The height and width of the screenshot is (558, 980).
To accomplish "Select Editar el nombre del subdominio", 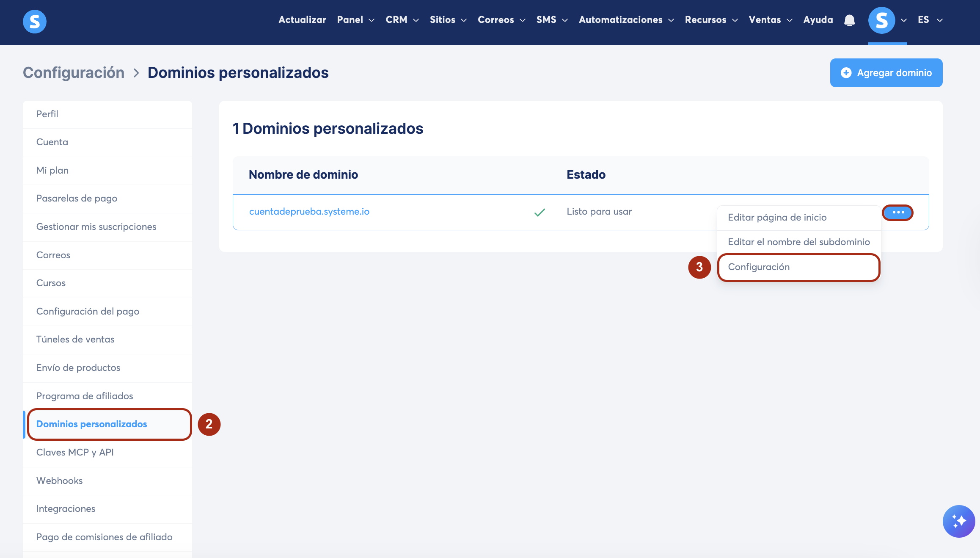I will (798, 242).
